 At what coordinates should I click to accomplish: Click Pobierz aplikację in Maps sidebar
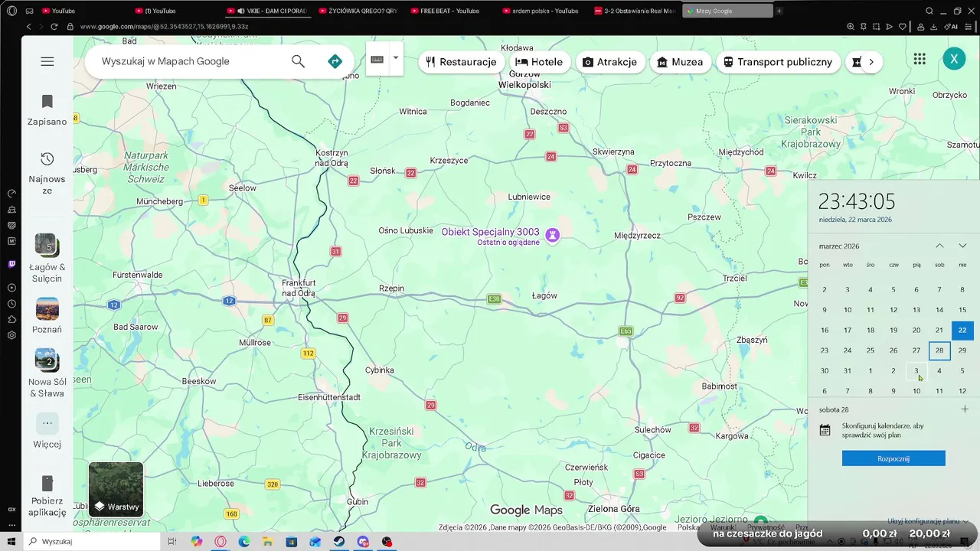47,496
